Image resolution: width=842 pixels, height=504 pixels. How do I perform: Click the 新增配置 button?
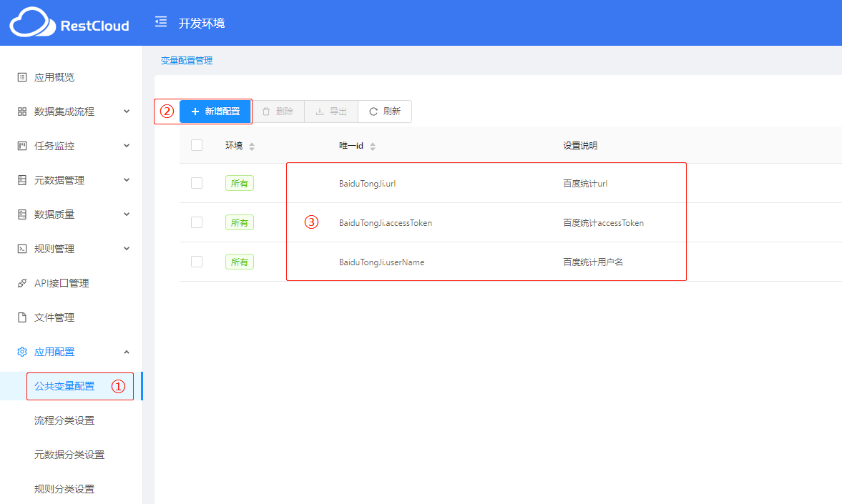(x=215, y=112)
